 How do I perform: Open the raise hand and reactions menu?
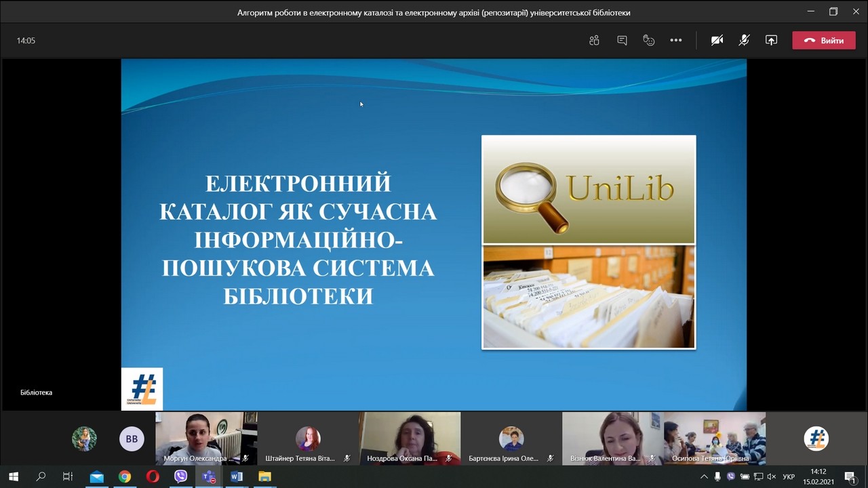pyautogui.click(x=649, y=41)
